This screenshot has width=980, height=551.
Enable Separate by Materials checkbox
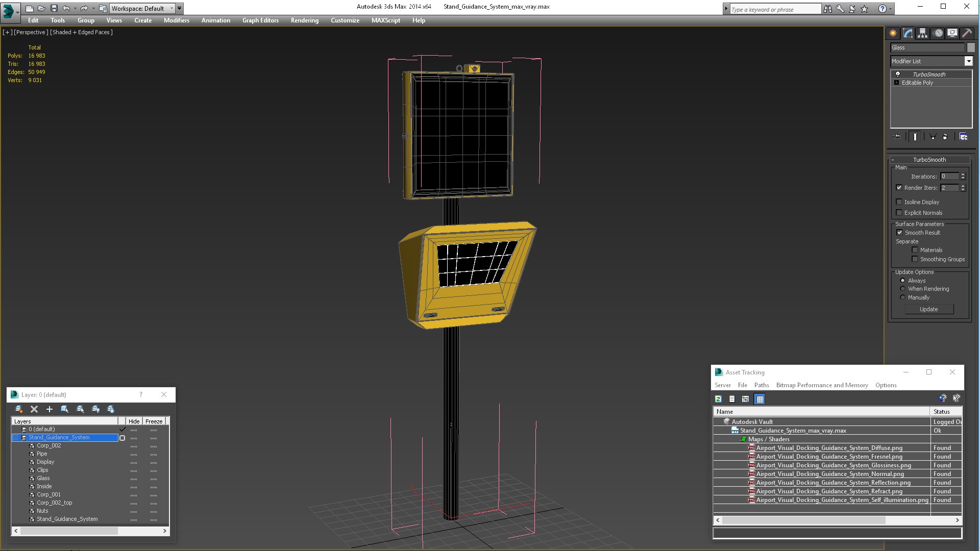coord(915,250)
